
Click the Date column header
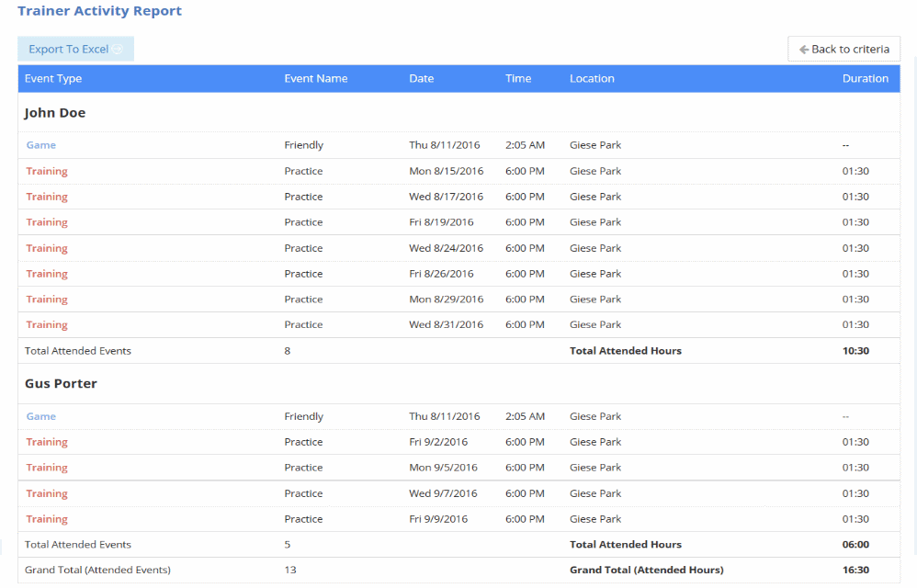[421, 79]
